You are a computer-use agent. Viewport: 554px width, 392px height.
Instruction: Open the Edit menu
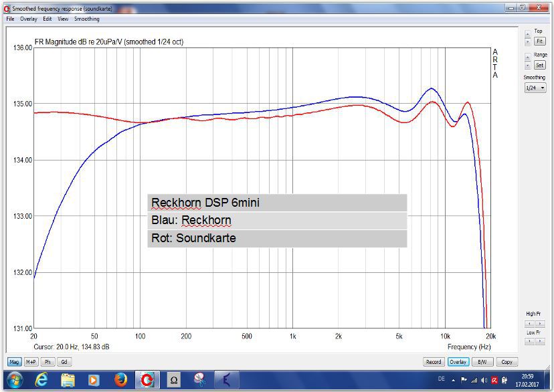(48, 19)
